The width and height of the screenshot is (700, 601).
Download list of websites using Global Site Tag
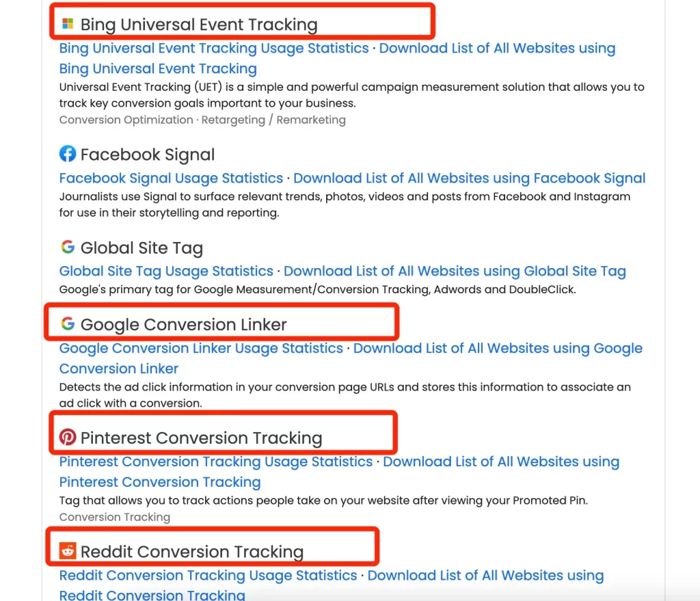click(x=455, y=271)
